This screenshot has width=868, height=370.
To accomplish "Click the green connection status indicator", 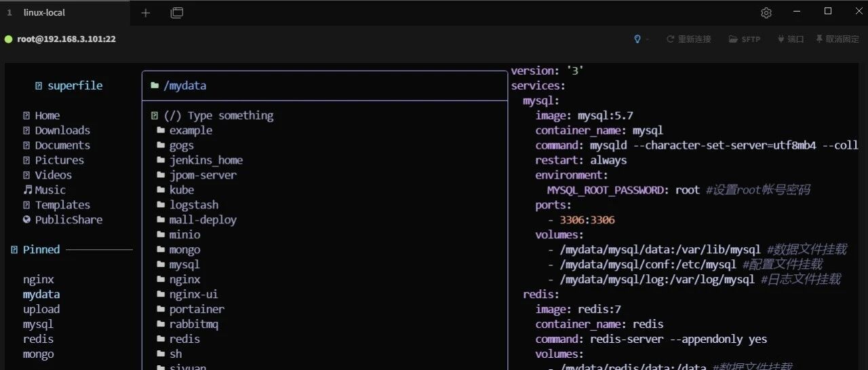I will pos(9,39).
